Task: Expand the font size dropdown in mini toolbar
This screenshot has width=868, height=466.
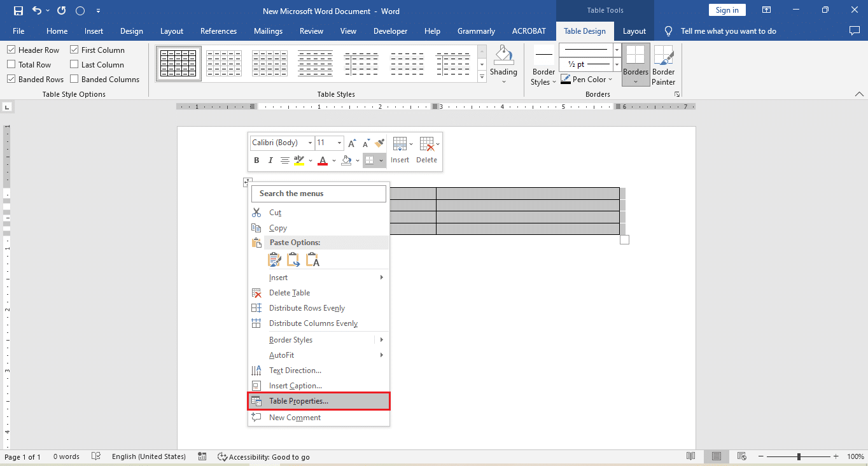Action: coord(339,143)
